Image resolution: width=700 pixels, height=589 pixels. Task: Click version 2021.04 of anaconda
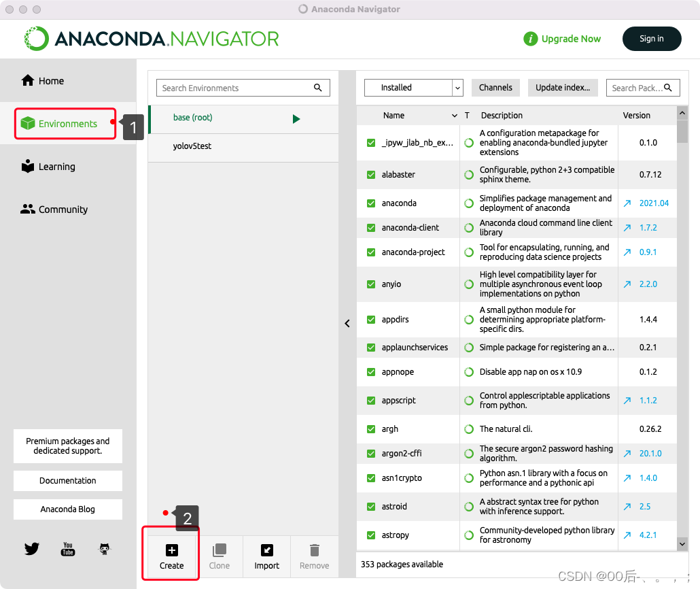[x=654, y=203]
